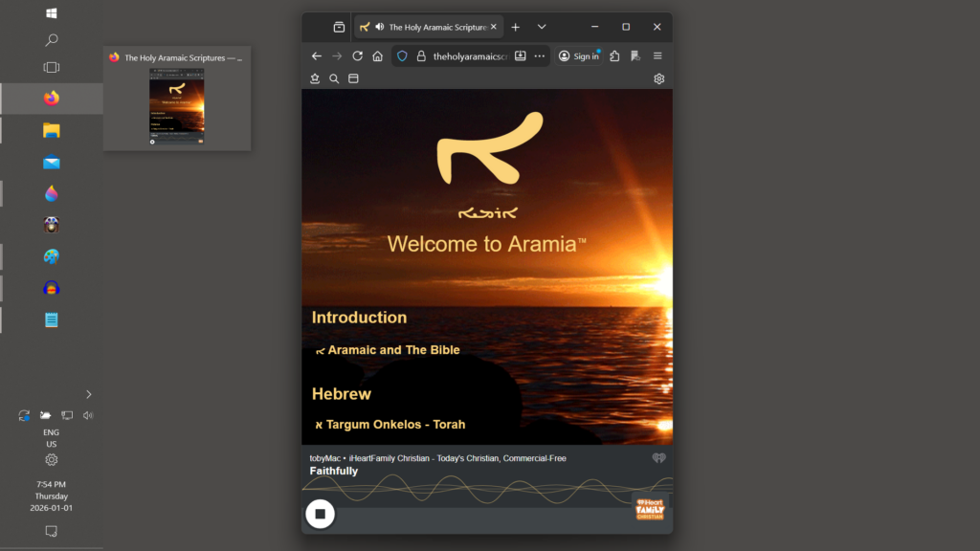Open the search magnifier in bookmarks toolbar
This screenshot has height=551, width=980.
point(334,79)
